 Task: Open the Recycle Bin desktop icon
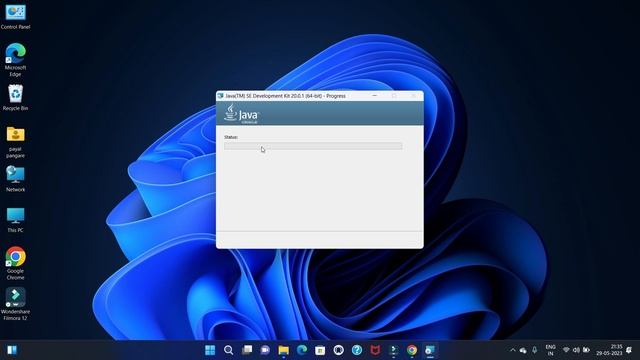[x=16, y=98]
